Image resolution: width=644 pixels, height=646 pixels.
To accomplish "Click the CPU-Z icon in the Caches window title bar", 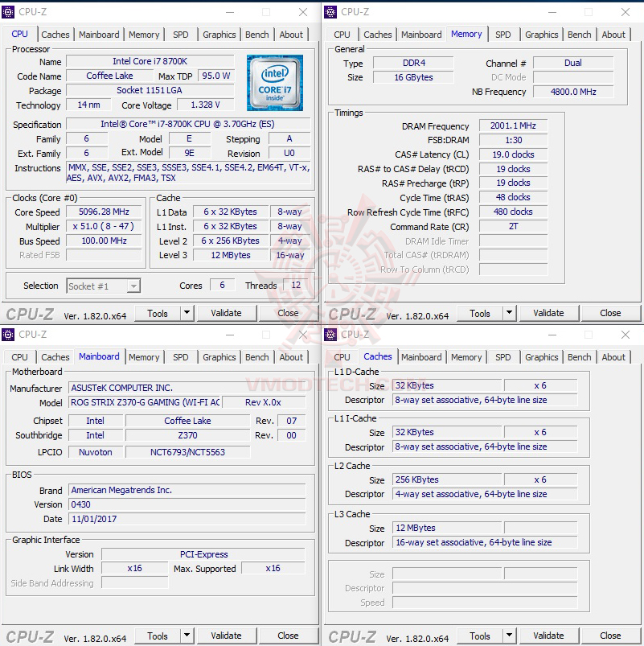I will pos(330,334).
